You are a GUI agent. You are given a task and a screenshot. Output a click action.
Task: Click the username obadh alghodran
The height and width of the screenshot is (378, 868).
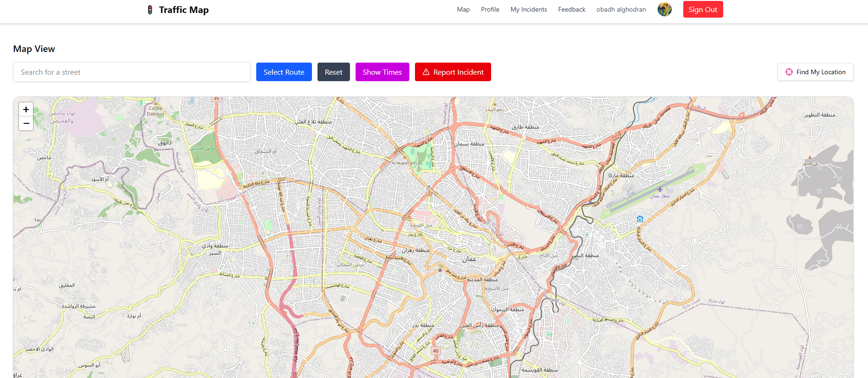621,9
